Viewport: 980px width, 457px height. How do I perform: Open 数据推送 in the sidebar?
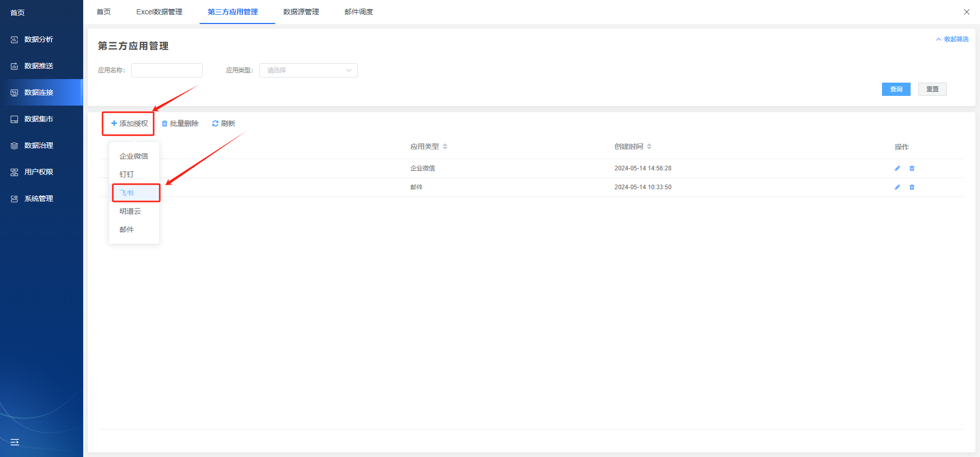[39, 66]
